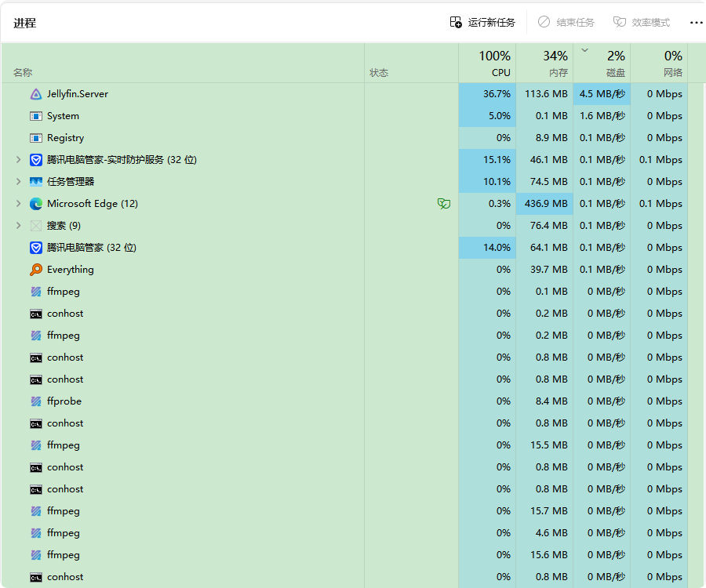Sort processes by CPU column header

tap(494, 64)
